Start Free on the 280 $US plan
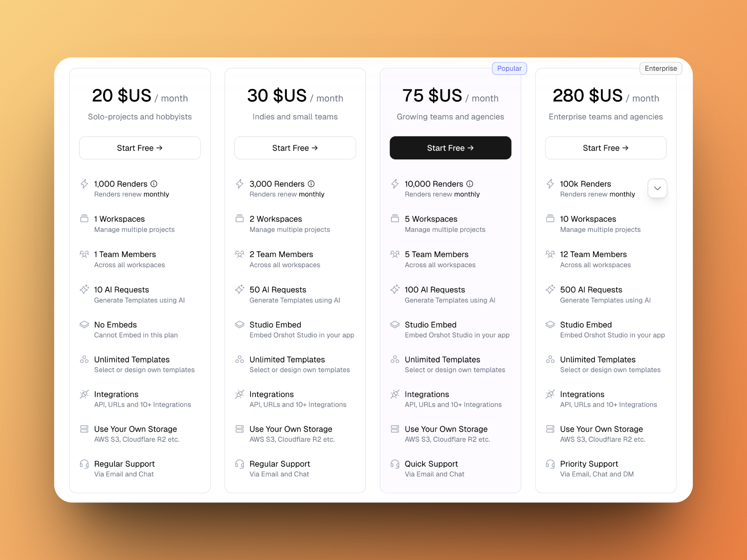Screen dimensions: 747x560 tap(605, 148)
